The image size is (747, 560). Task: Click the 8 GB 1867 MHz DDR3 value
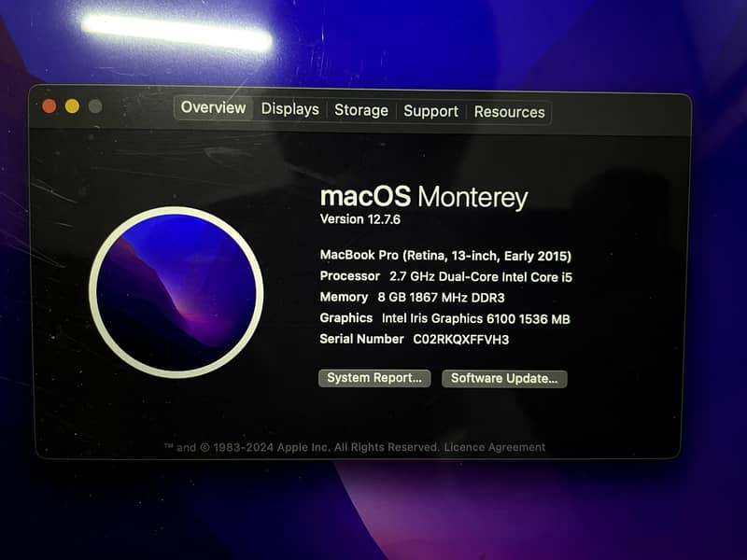point(441,298)
